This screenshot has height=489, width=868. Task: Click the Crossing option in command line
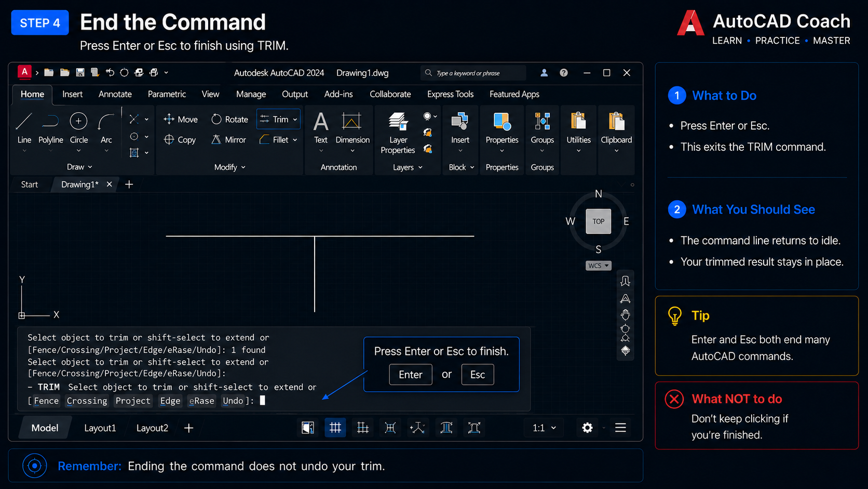[x=87, y=401]
